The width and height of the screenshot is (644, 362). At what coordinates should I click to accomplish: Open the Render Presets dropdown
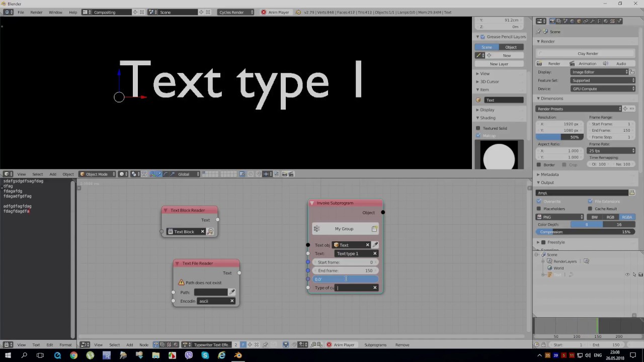(580, 109)
